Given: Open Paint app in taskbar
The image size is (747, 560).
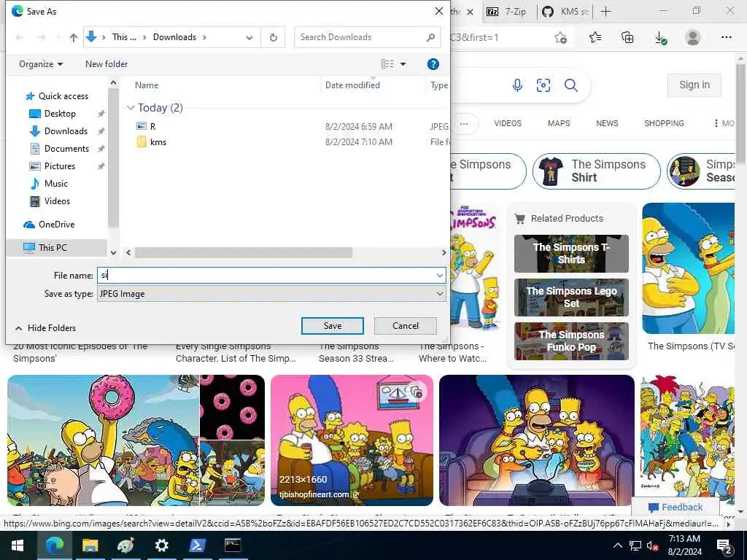Looking at the screenshot, I should tap(125, 545).
